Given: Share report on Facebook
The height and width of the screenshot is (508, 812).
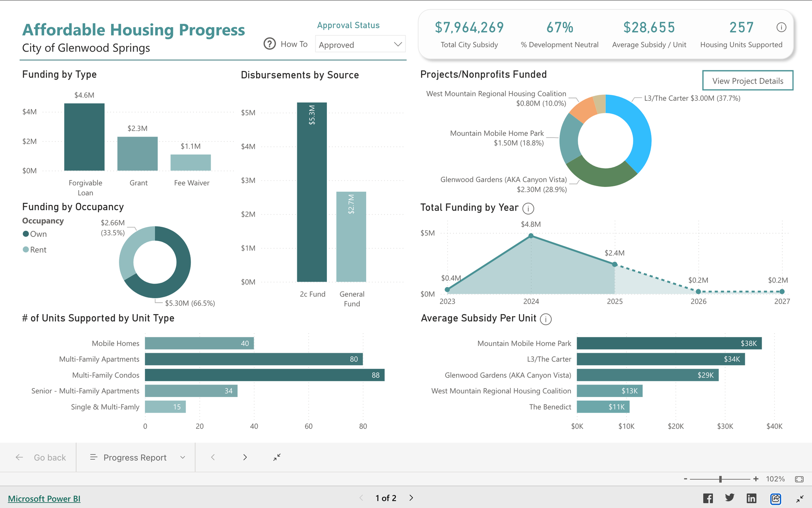Looking at the screenshot, I should [708, 498].
